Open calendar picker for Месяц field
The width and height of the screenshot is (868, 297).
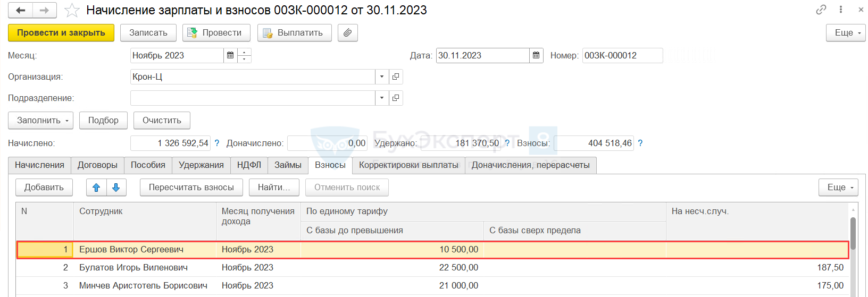230,55
